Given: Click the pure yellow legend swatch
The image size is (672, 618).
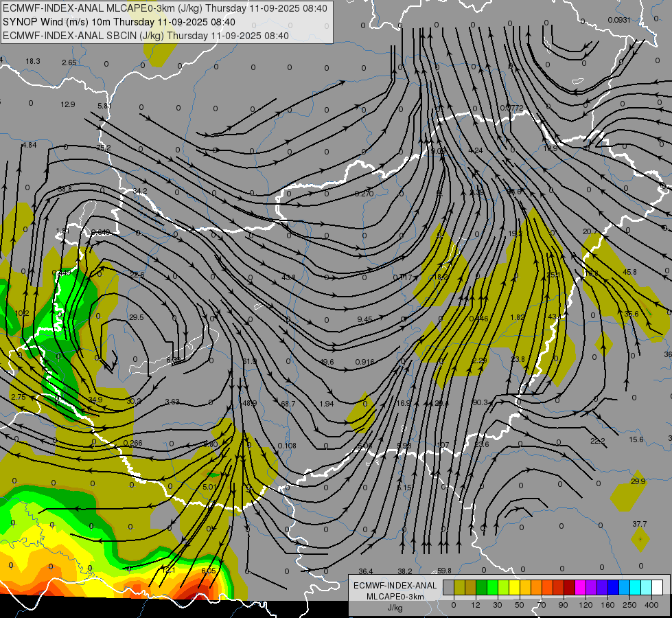Looking at the screenshot, I should 514,588.
